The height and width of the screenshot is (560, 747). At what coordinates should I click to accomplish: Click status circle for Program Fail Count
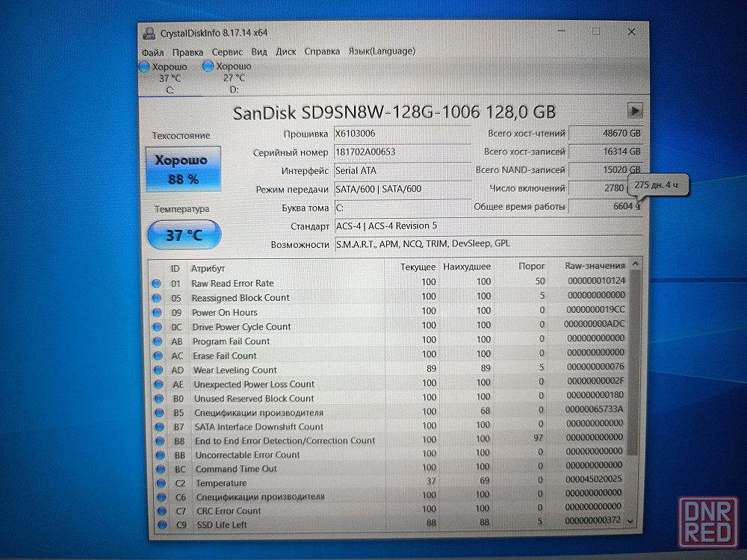click(158, 341)
